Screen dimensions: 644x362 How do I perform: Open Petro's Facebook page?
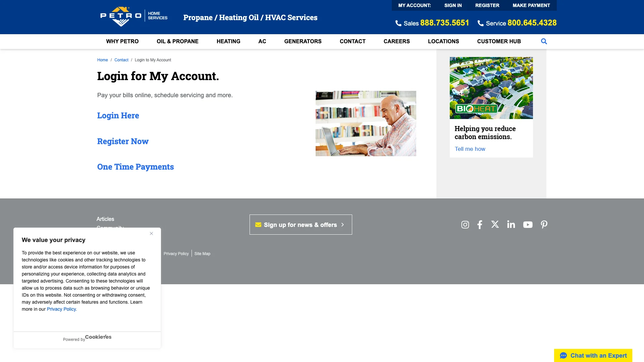(x=479, y=225)
